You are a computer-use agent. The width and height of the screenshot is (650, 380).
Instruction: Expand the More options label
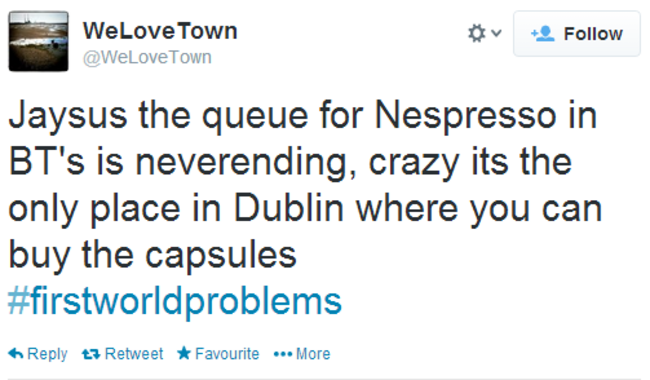313,353
